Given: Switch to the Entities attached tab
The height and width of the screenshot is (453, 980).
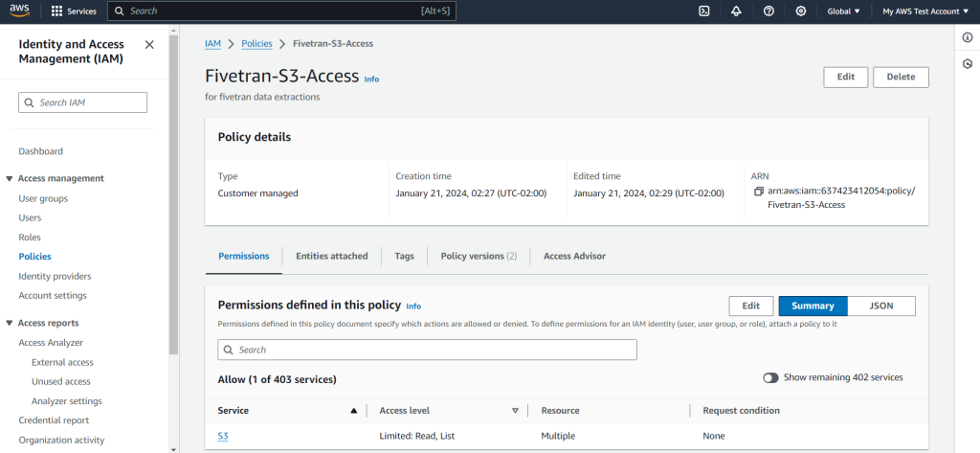Looking at the screenshot, I should pyautogui.click(x=331, y=256).
